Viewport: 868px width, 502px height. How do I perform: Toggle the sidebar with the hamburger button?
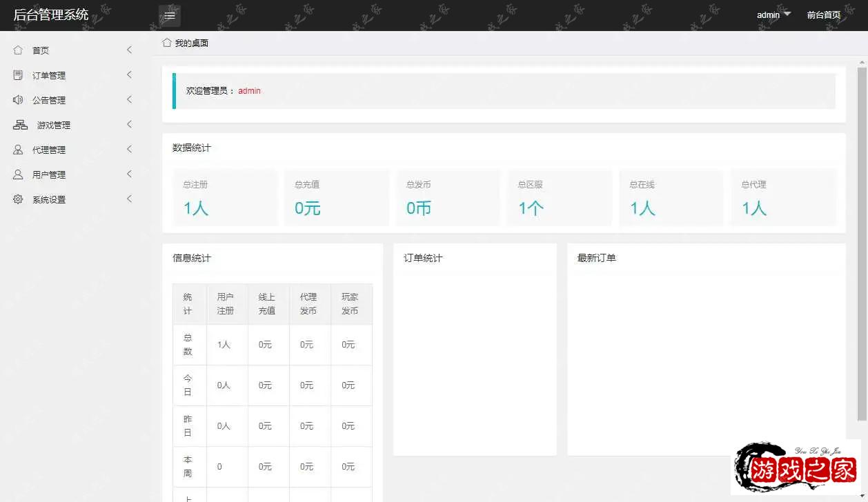(x=170, y=15)
